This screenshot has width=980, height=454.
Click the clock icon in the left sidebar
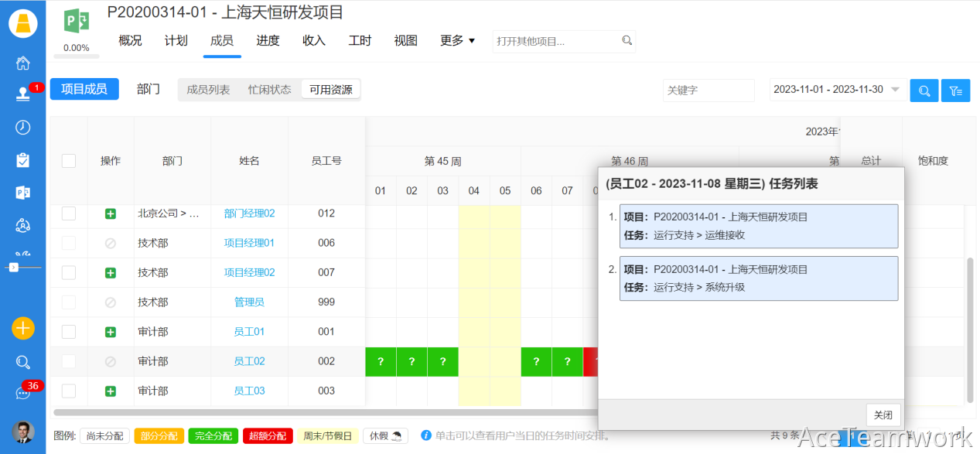point(23,128)
